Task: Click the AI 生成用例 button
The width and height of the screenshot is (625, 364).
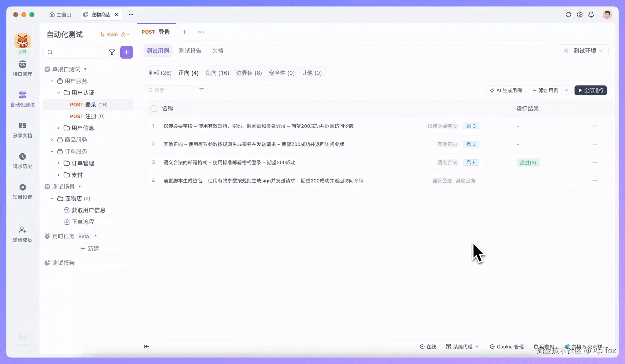Action: coord(506,90)
